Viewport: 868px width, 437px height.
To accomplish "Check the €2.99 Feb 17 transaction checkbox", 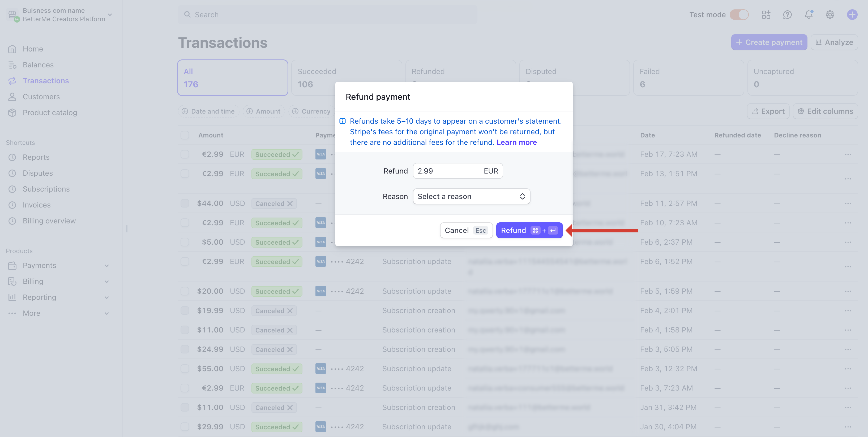I will point(185,154).
